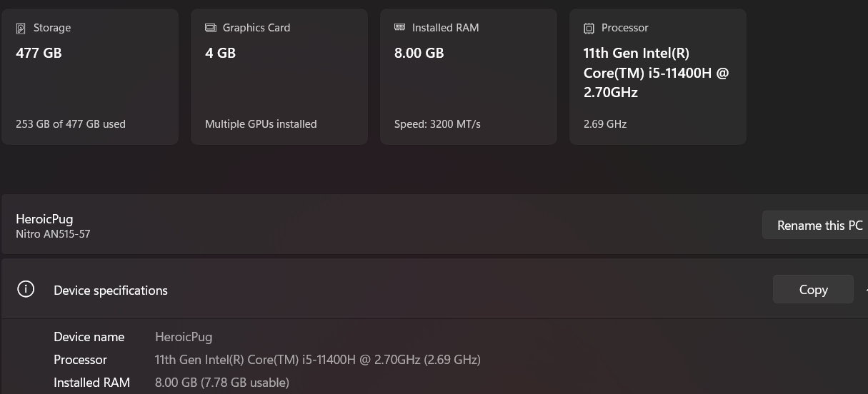Click the Processor chip icon
The image size is (868, 394).
point(589,29)
